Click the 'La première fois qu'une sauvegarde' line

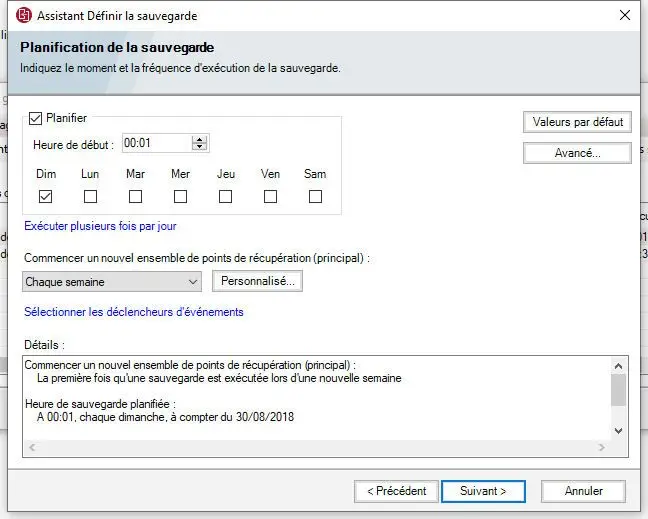[219, 378]
